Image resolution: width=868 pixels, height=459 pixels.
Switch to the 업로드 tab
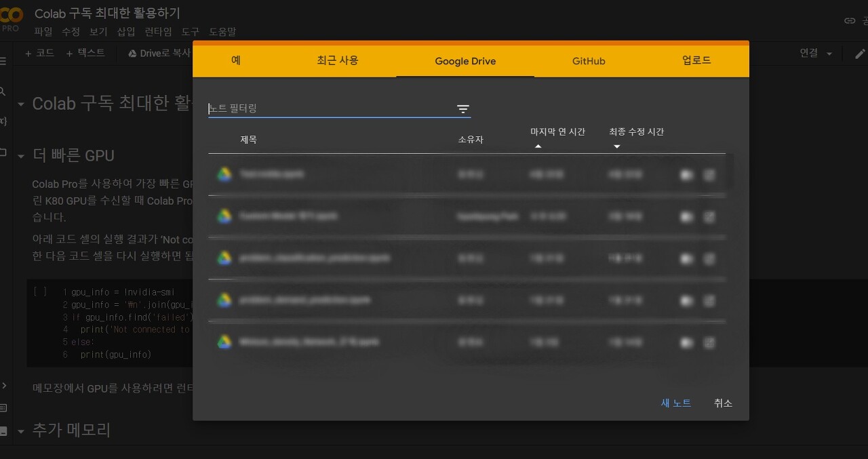tap(696, 60)
